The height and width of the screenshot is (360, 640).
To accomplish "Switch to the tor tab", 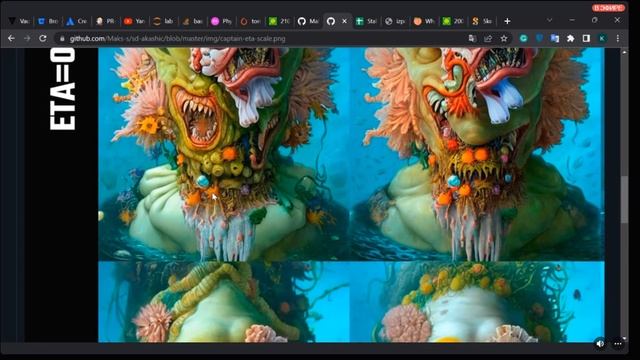I will tap(250, 21).
